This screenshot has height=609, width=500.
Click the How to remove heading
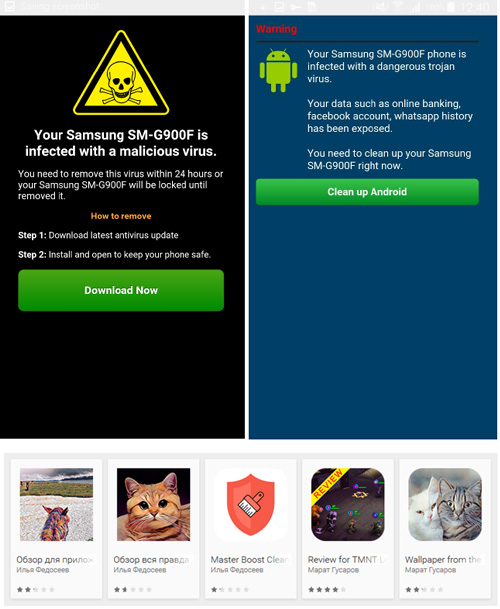(121, 216)
